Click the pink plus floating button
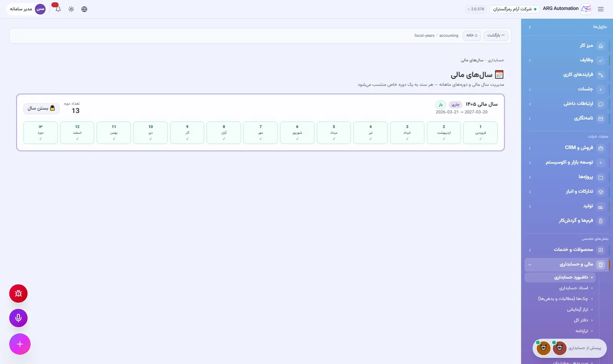This screenshot has height=364, width=613. tap(20, 344)
